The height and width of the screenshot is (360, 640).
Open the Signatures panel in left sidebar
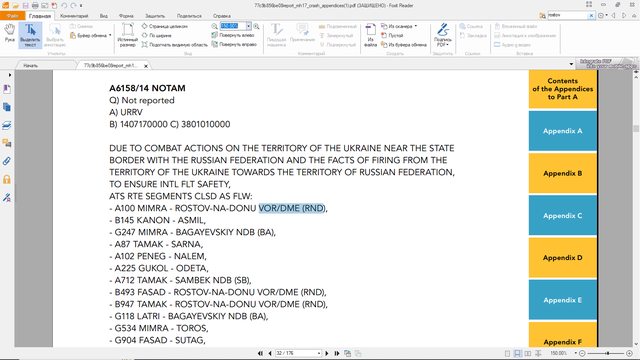tap(7, 198)
